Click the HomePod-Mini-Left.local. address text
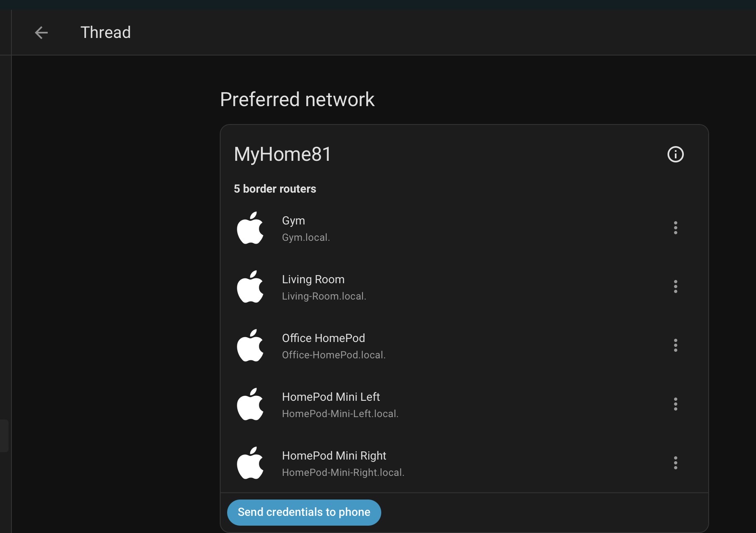 point(340,414)
